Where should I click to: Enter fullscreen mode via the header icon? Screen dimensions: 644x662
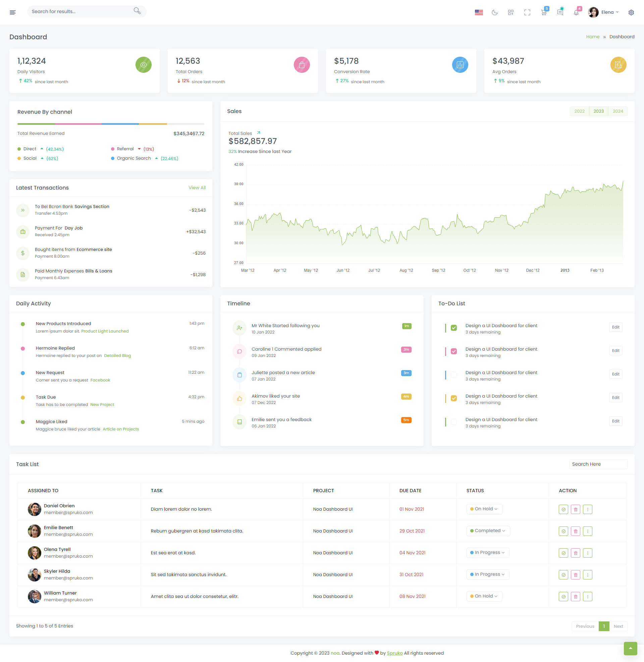pos(527,12)
